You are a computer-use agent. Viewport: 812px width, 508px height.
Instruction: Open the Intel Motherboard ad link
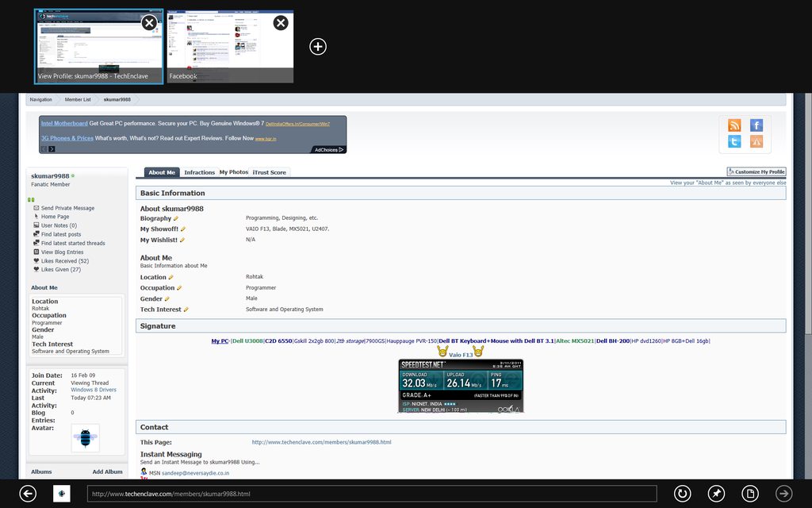[64, 123]
